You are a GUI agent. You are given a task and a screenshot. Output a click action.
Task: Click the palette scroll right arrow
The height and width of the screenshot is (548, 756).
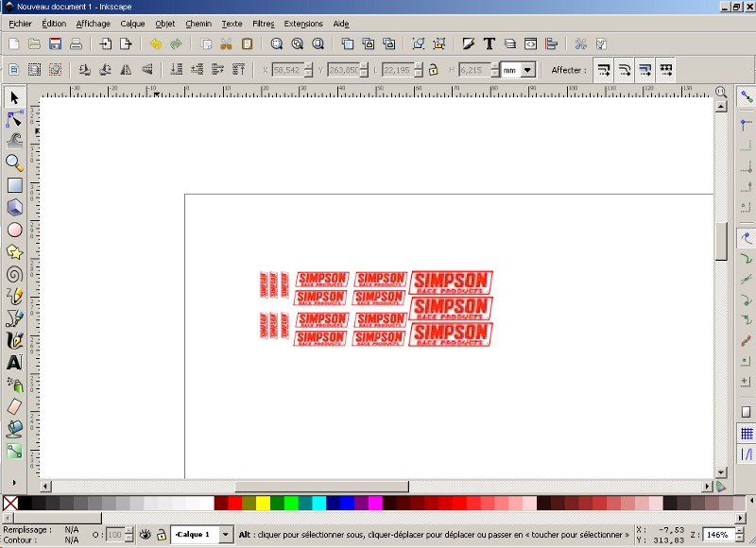pos(741,518)
